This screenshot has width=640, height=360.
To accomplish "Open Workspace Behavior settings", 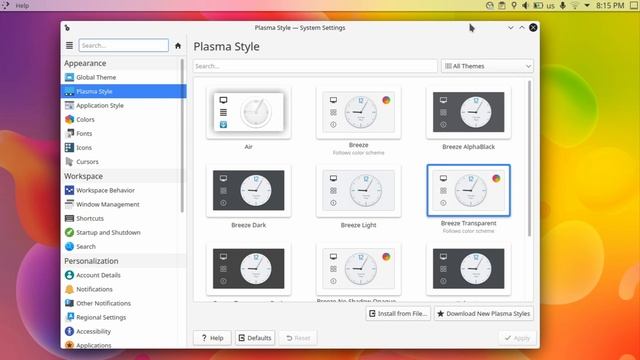I will (122, 190).
